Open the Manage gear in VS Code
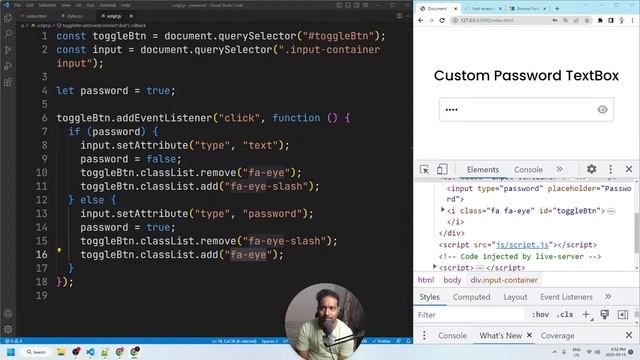 (x=8, y=329)
